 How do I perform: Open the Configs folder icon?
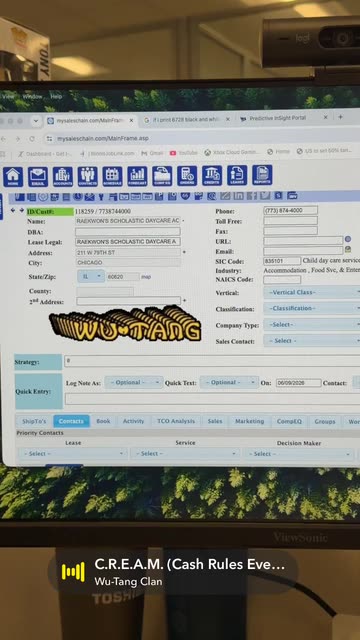tap(162, 176)
